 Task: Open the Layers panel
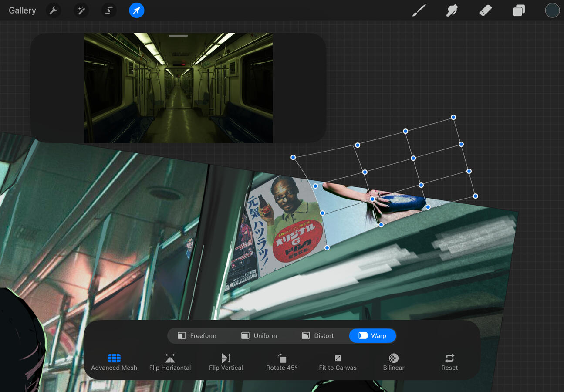click(x=518, y=10)
